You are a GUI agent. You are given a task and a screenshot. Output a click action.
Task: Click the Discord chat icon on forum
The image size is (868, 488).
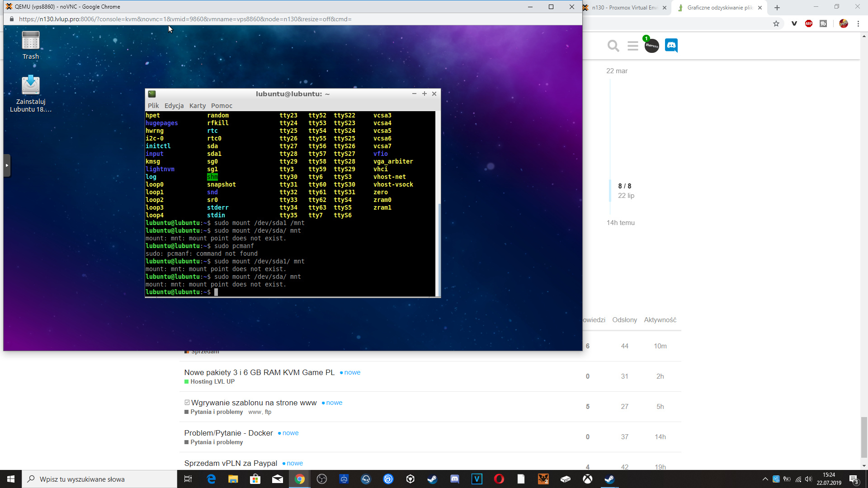671,46
